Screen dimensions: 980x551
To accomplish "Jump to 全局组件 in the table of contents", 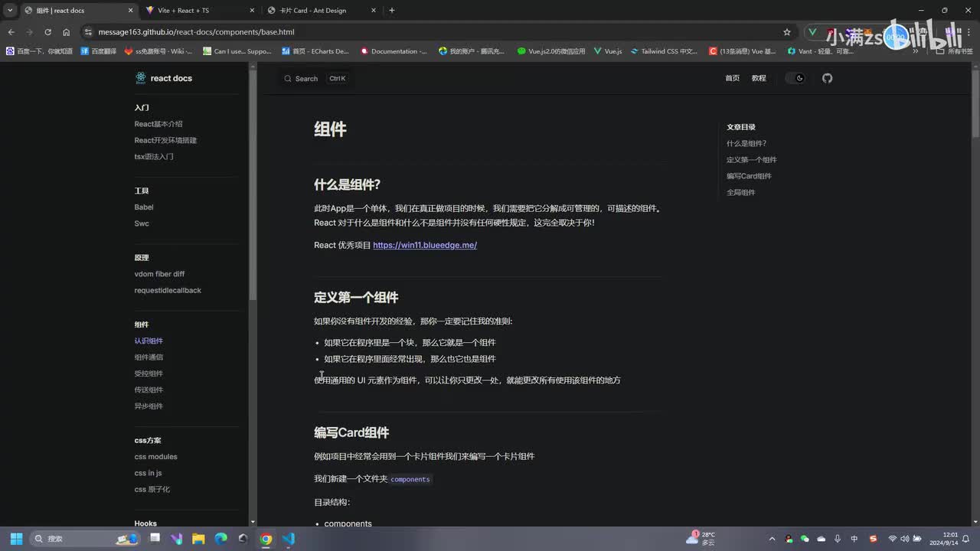I will [x=740, y=193].
